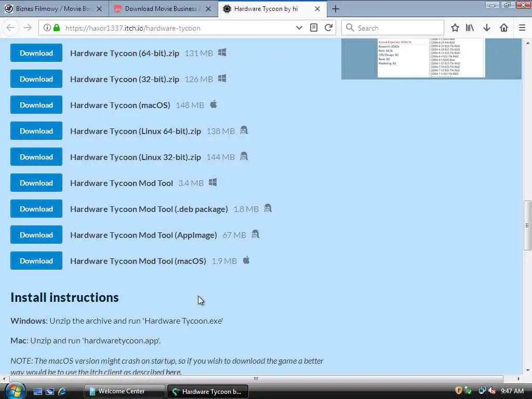Click Apple icon beside Hardware Tycoon (macOS)
The height and width of the screenshot is (399, 532).
pos(214,104)
